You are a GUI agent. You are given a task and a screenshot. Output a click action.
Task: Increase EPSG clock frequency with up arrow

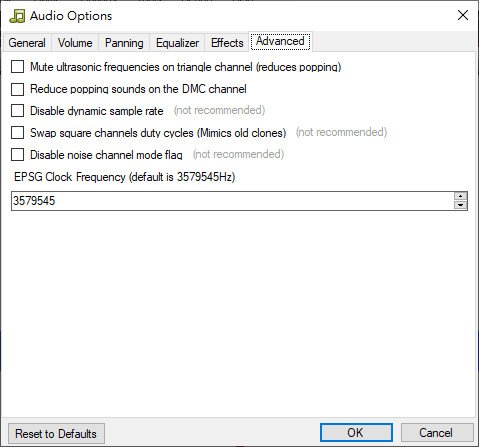460,196
